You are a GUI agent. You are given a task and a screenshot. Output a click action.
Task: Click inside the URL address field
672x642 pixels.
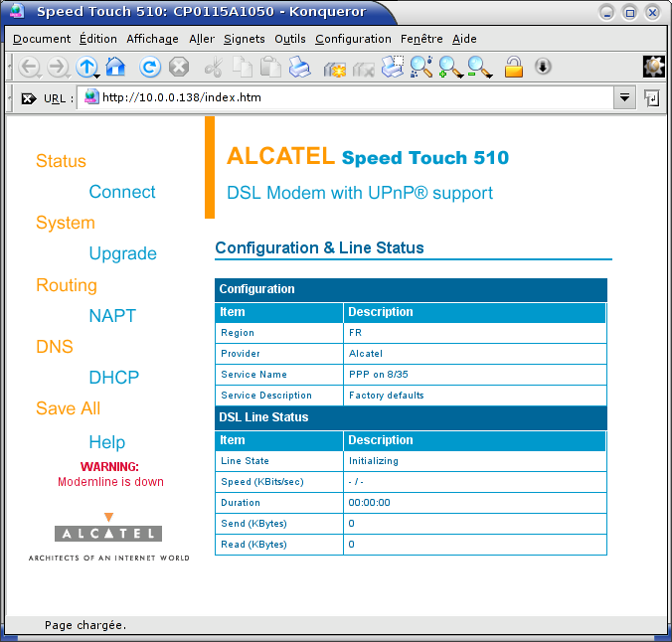pos(345,98)
